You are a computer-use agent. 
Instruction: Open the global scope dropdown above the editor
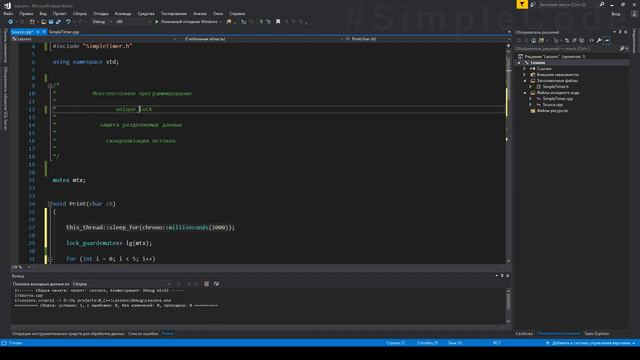tap(261, 39)
